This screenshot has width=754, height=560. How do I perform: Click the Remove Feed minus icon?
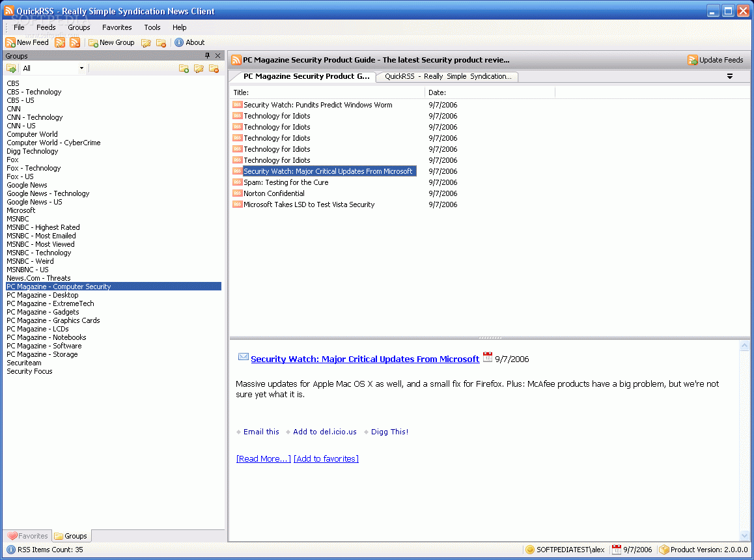75,42
